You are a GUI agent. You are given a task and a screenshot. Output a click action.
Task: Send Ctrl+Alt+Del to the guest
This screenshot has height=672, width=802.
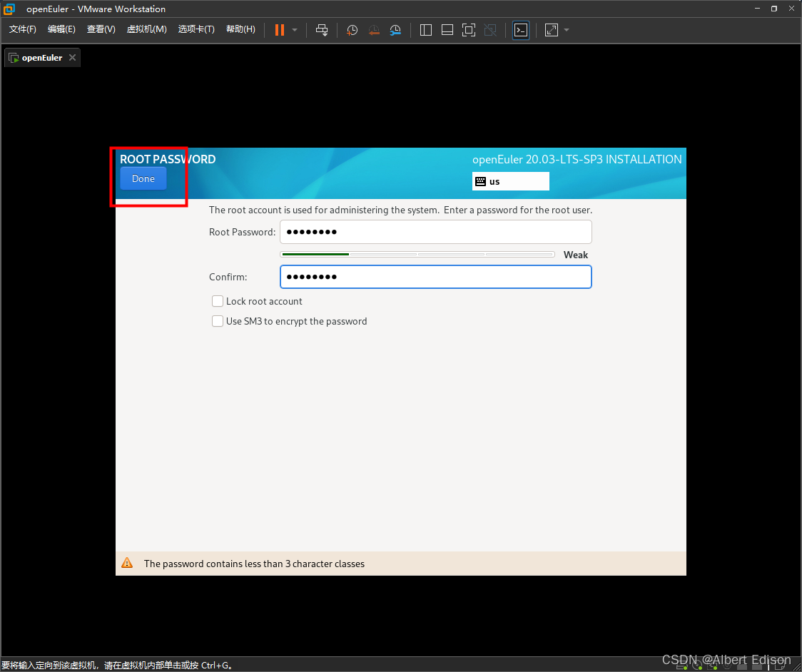tap(322, 29)
